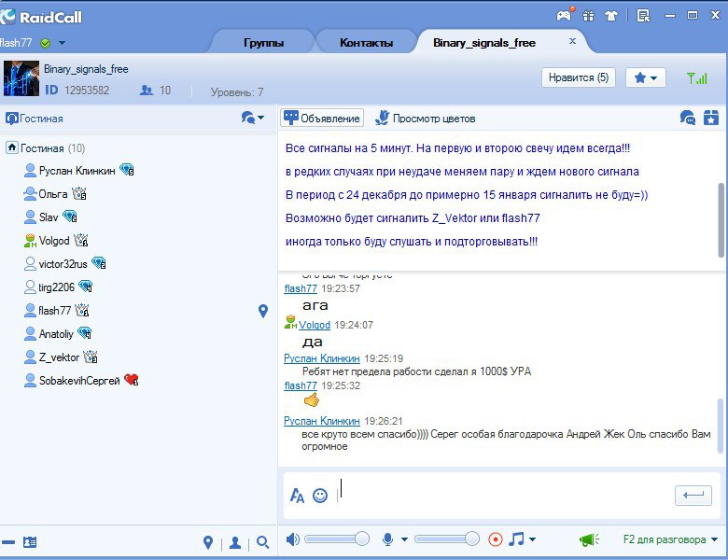Click the search magnifier in user list
This screenshot has width=728, height=560.
pyautogui.click(x=263, y=542)
